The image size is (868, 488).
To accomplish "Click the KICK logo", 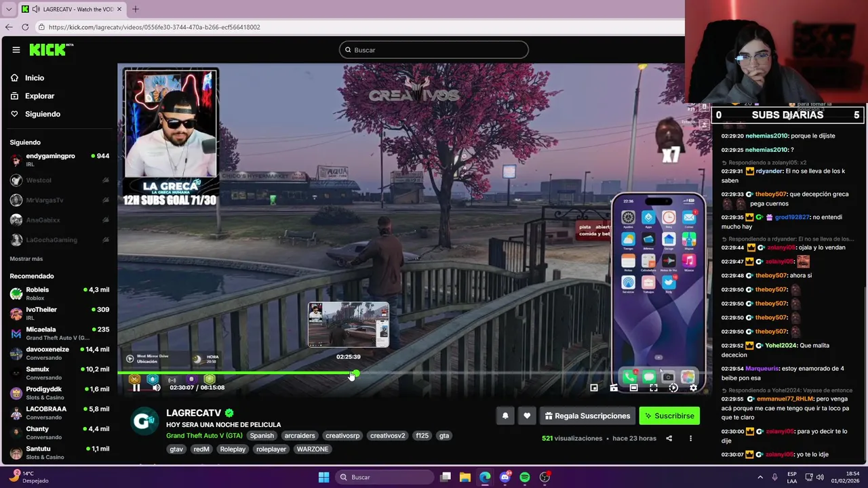I will (51, 49).
